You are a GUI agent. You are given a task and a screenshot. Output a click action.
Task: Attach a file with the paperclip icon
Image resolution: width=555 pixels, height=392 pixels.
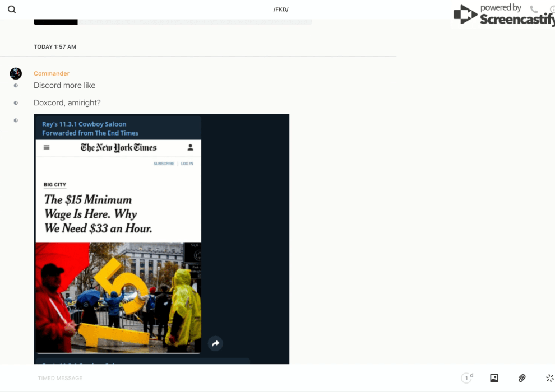point(522,378)
